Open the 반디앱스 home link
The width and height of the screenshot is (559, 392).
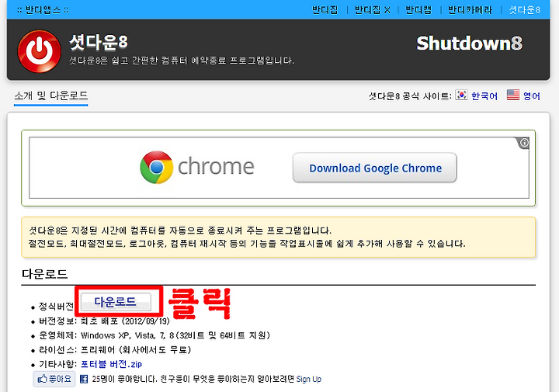pos(43,9)
